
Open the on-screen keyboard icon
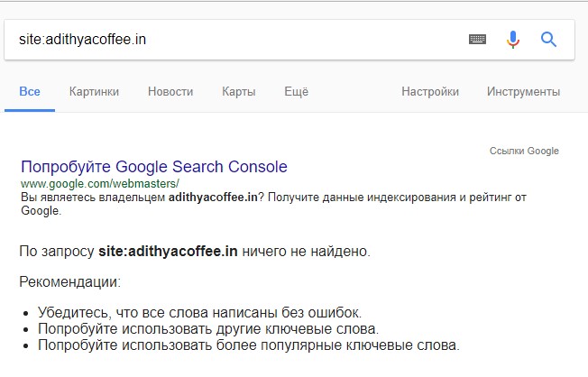[x=478, y=40]
